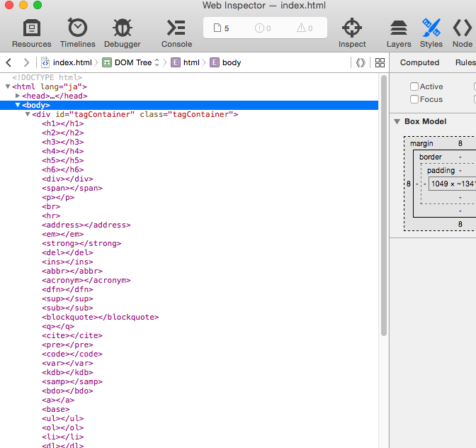Select the <cite></cite> node
This screenshot has height=448, width=476.
(72, 335)
